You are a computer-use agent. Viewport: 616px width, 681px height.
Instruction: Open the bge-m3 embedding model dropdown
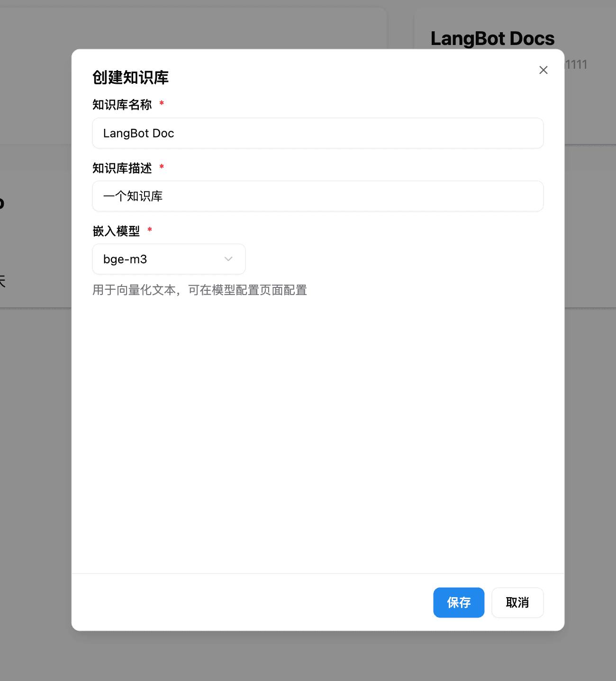click(168, 259)
